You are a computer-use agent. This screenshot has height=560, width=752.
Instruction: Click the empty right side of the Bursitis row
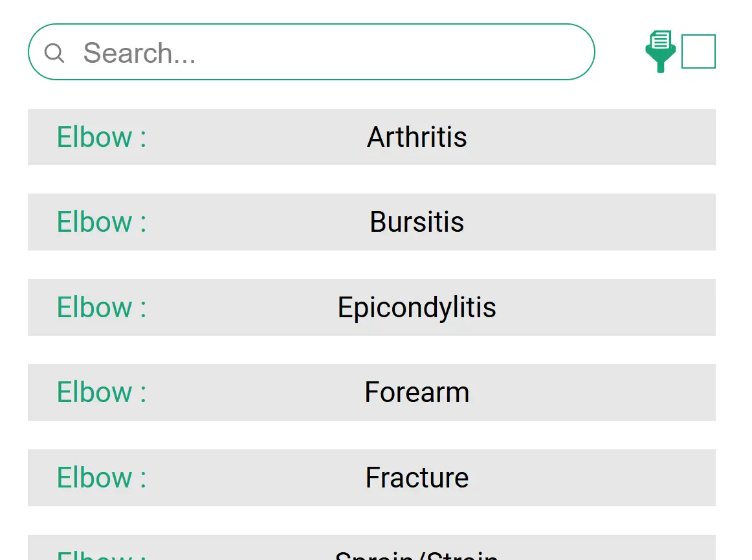tap(615, 222)
